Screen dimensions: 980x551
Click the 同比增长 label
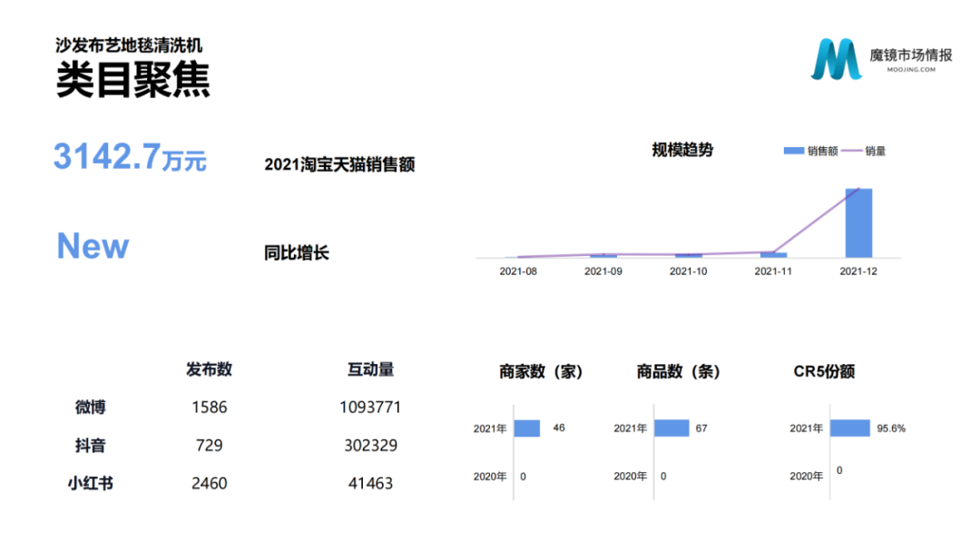click(x=296, y=252)
